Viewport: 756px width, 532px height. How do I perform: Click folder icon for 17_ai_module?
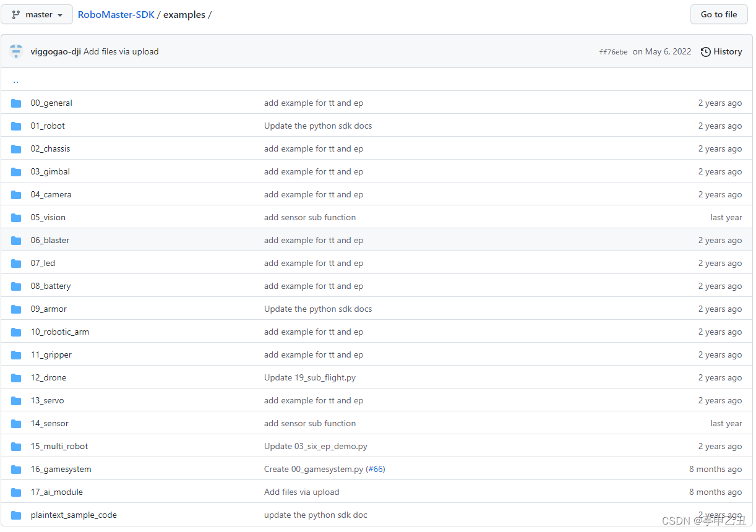point(16,492)
